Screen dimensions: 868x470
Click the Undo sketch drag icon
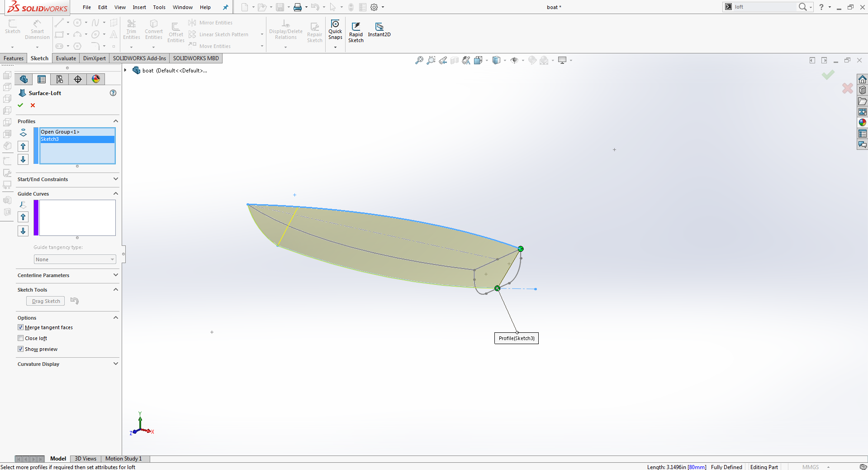75,301
